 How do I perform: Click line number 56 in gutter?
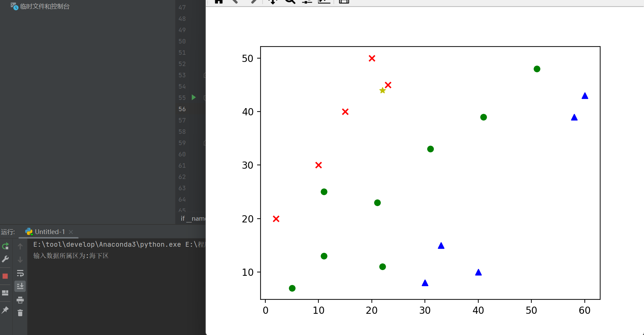pos(182,109)
